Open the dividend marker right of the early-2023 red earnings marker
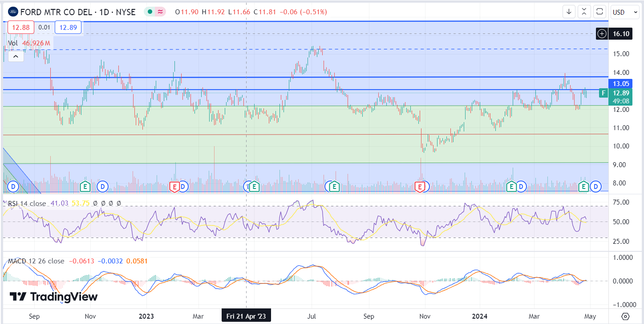The image size is (644, 324). [183, 186]
